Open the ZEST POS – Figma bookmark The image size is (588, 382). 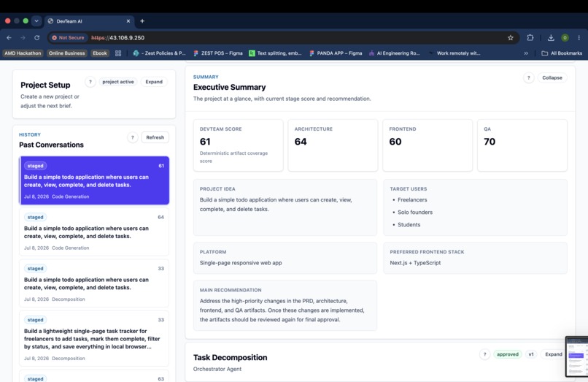click(218, 53)
